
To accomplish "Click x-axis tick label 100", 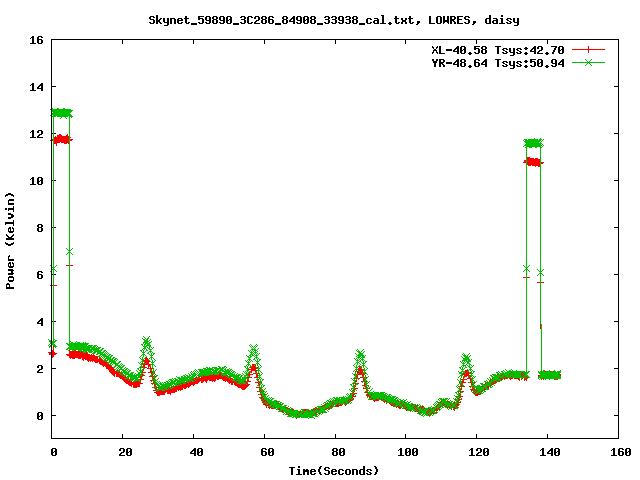I will 408,452.
